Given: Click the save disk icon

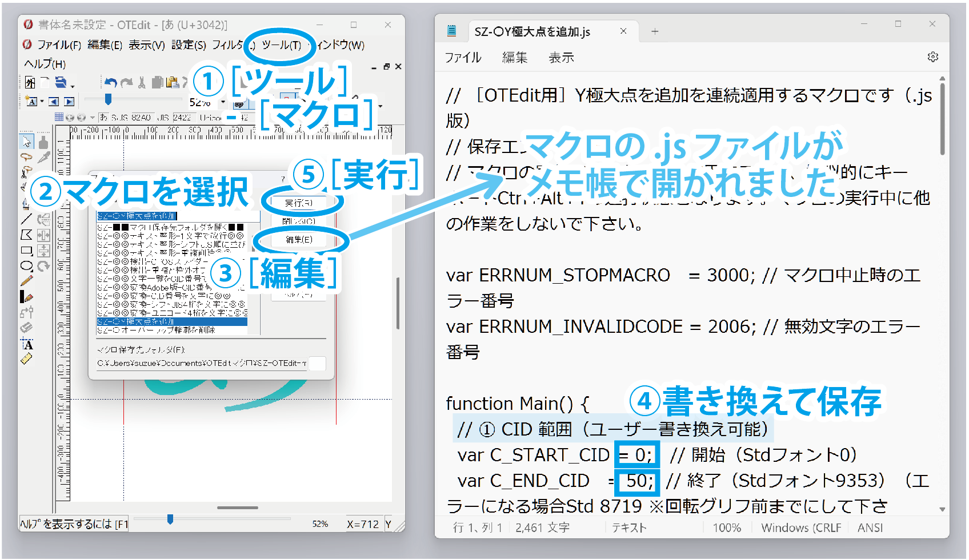Looking at the screenshot, I should 61,83.
